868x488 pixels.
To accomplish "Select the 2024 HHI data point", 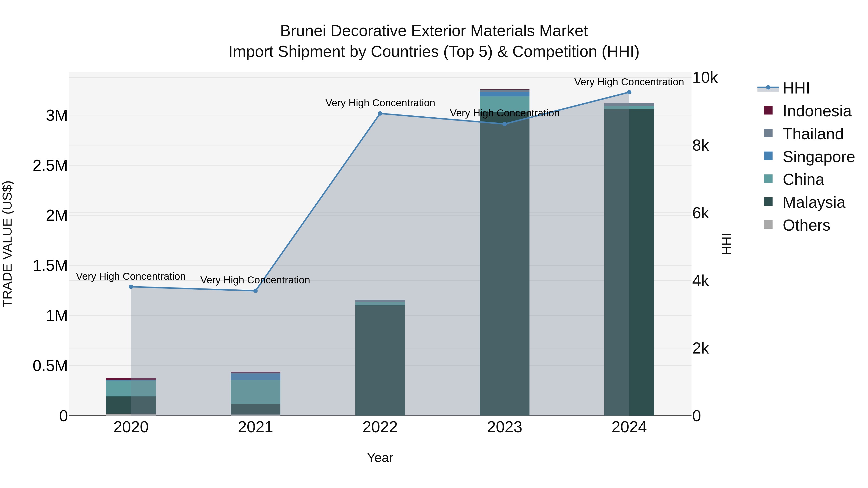I will coord(629,92).
